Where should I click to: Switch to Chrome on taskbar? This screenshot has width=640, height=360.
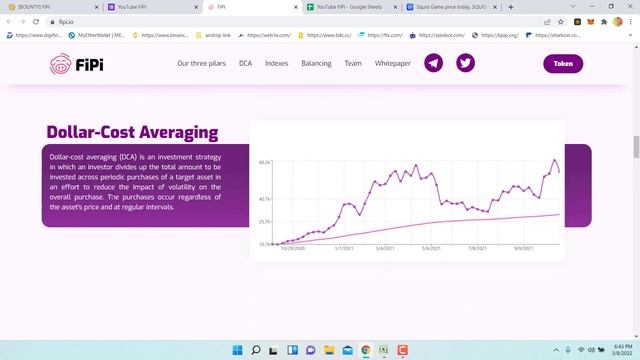coord(366,350)
